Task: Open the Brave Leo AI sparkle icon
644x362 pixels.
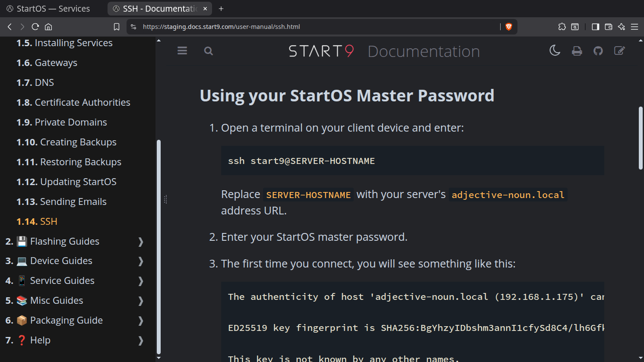Action: pyautogui.click(x=621, y=27)
